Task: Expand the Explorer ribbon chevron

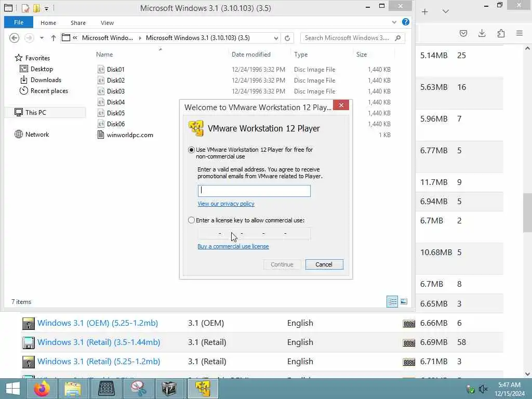Action: click(394, 22)
